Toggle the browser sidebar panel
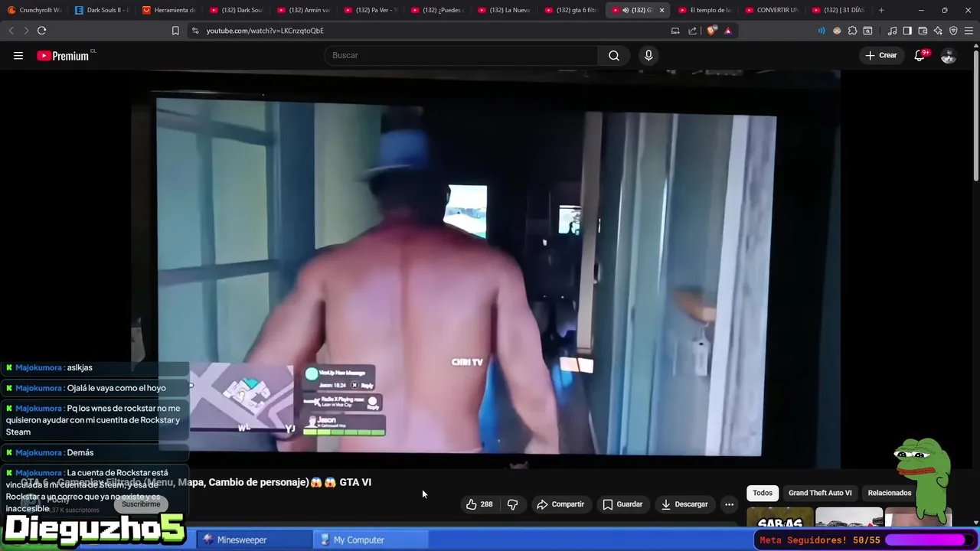The width and height of the screenshot is (980, 551). (907, 31)
